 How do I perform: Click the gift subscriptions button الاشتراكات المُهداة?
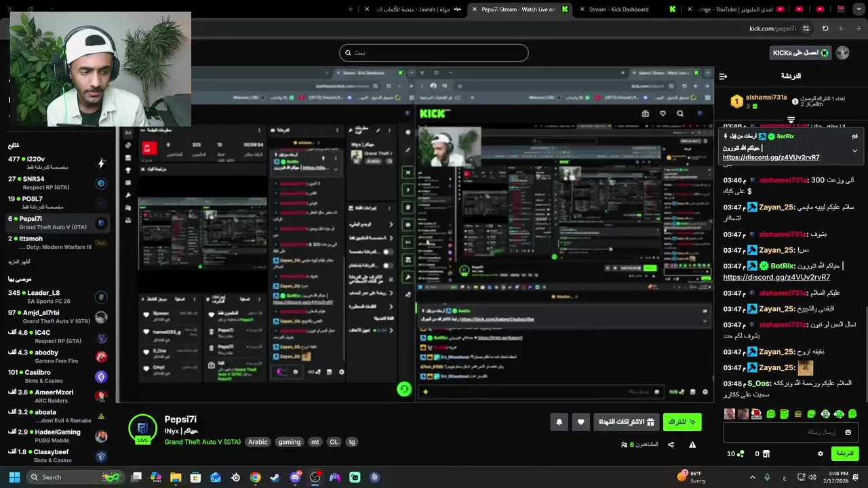pos(626,422)
